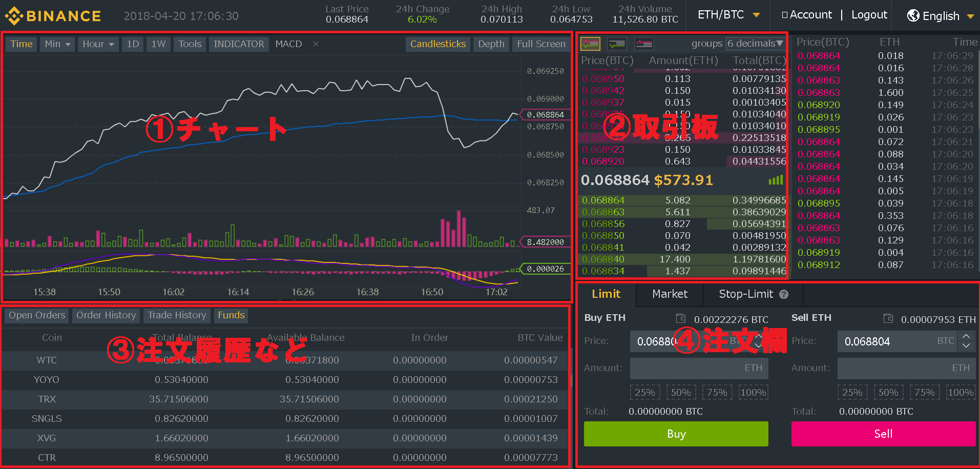The height and width of the screenshot is (469, 980).
Task: Set Sell amount to 100%
Action: [961, 393]
